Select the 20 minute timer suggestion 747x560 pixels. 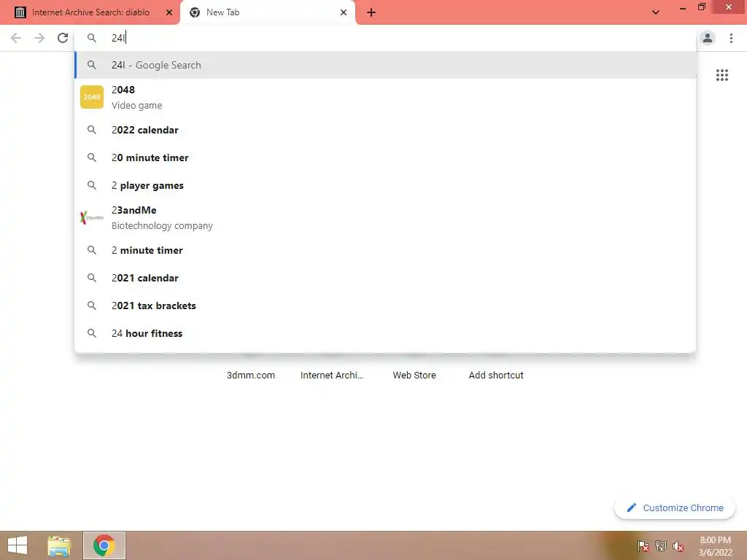(x=385, y=157)
